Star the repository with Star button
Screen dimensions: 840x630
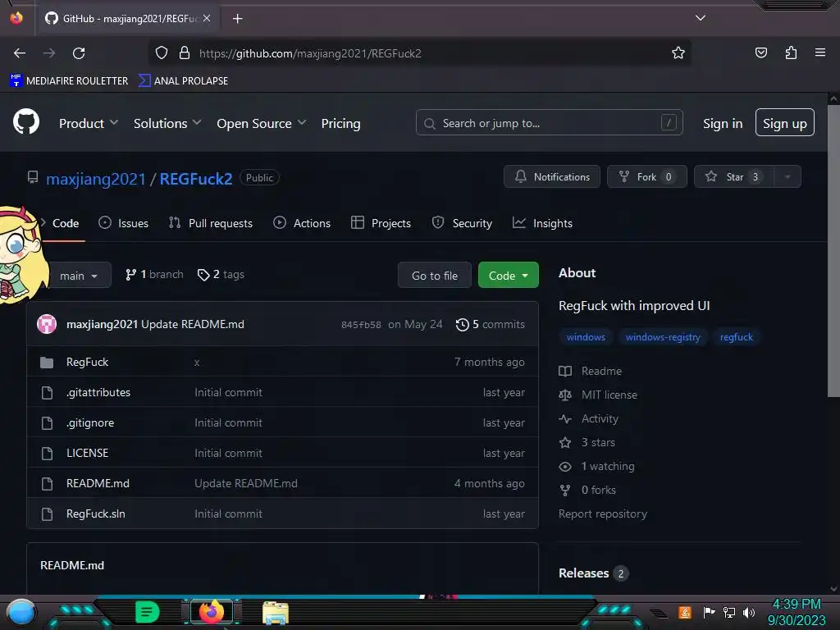(x=733, y=177)
